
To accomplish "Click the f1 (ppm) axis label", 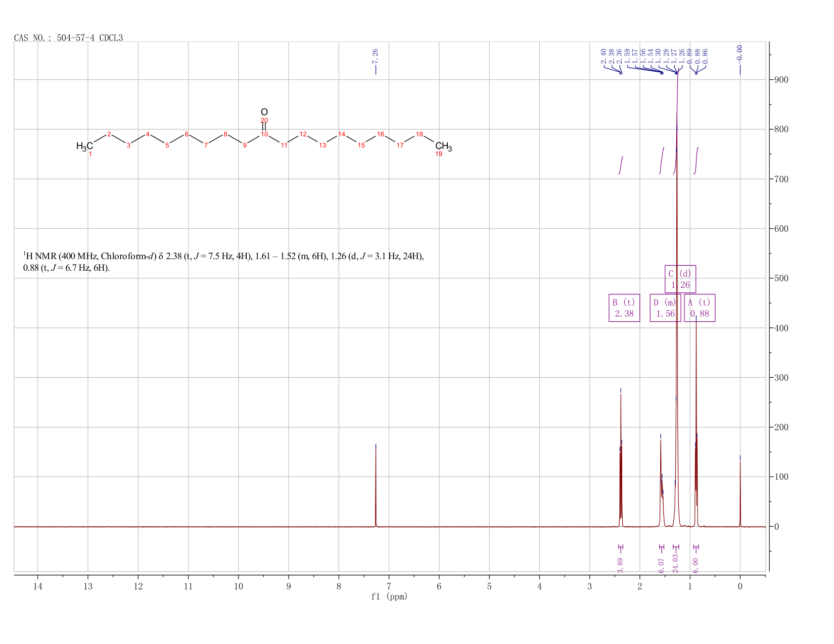I will pyautogui.click(x=389, y=597).
